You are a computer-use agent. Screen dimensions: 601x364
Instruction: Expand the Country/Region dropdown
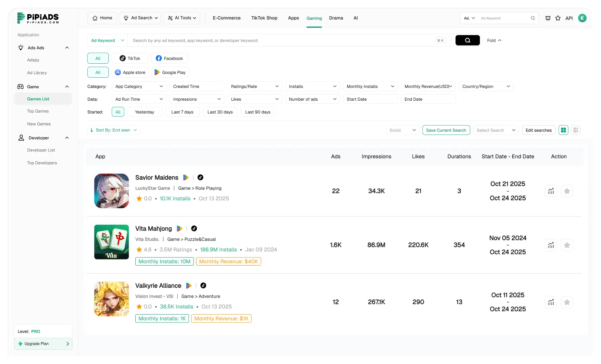[x=486, y=86]
